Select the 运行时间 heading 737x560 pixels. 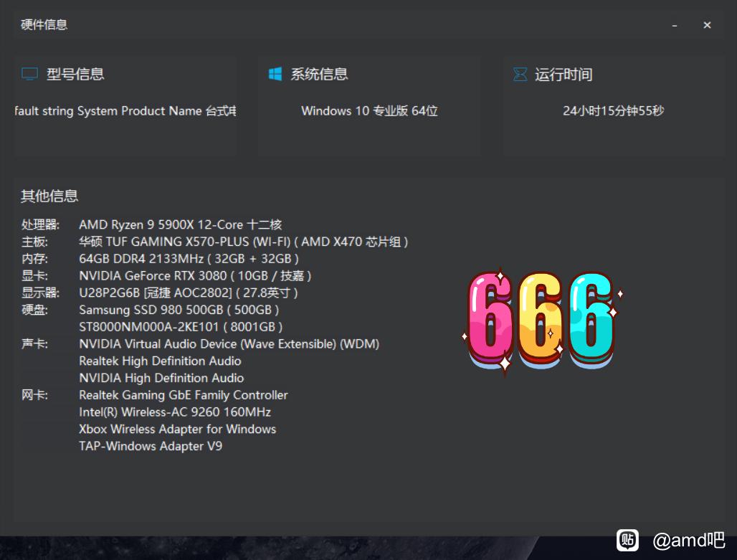click(564, 75)
